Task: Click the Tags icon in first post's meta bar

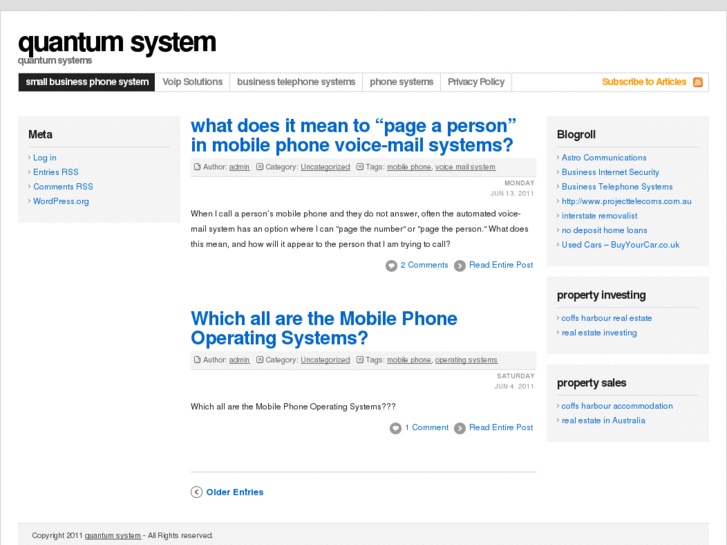Action: [360, 167]
